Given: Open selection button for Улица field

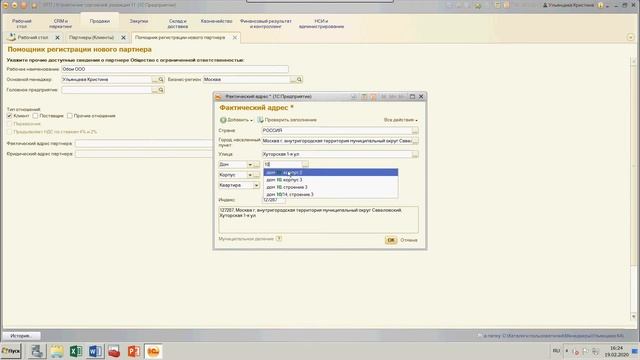Looking at the screenshot, I should (x=415, y=154).
